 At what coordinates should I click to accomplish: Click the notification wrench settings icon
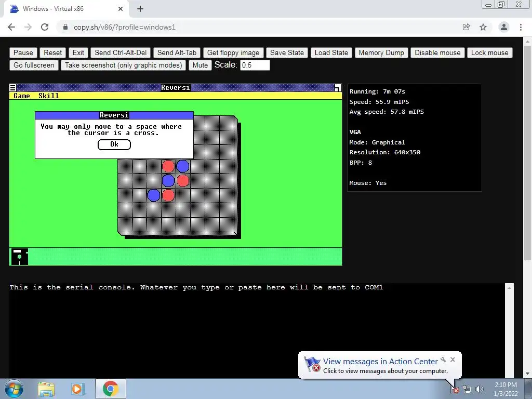(443, 360)
